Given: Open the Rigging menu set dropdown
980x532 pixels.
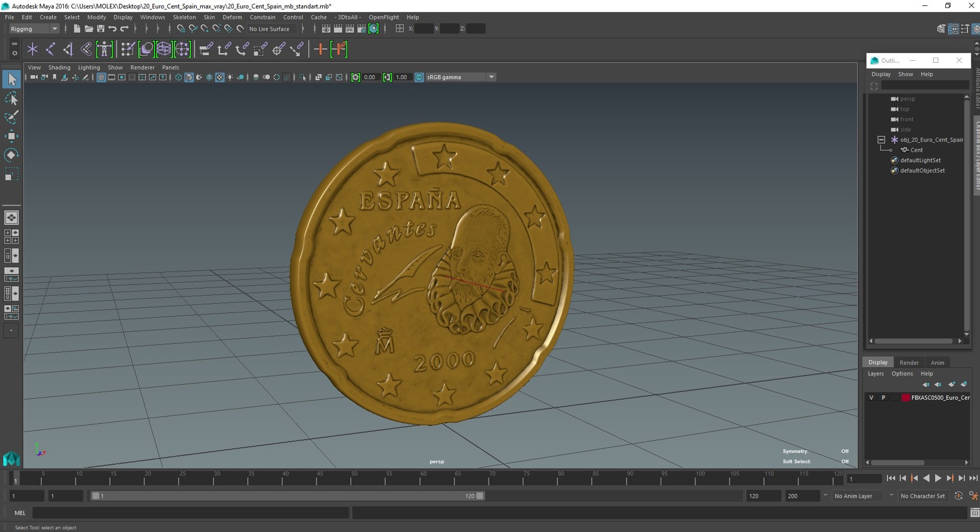Looking at the screenshot, I should pyautogui.click(x=34, y=29).
